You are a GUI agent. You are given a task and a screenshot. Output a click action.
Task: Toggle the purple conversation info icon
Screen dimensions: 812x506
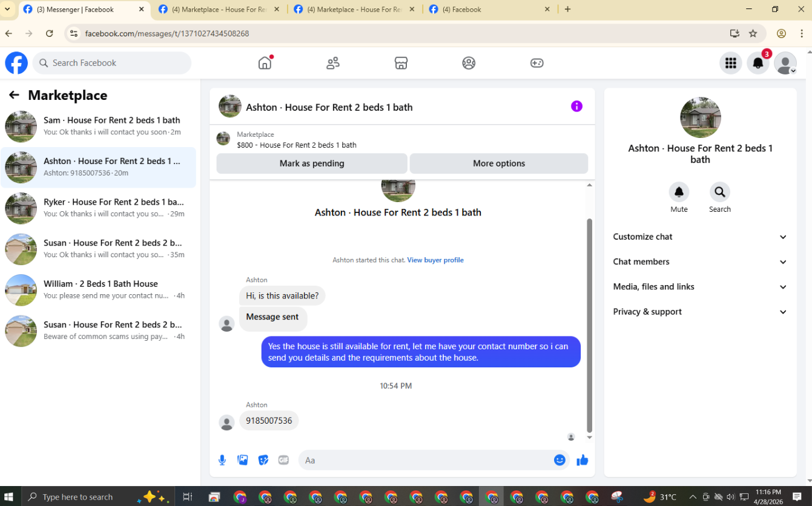(576, 107)
